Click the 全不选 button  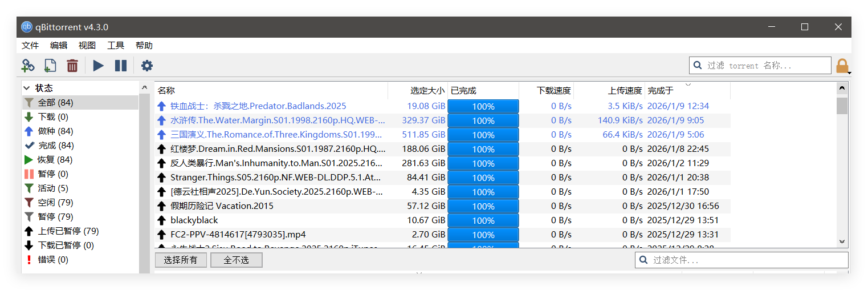tap(237, 260)
